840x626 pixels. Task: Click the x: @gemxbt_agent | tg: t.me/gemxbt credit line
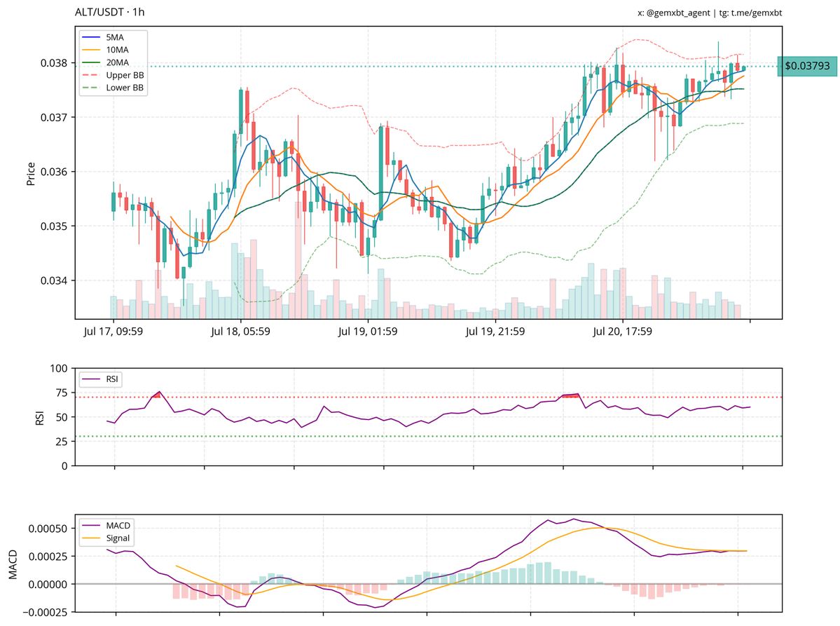(709, 13)
